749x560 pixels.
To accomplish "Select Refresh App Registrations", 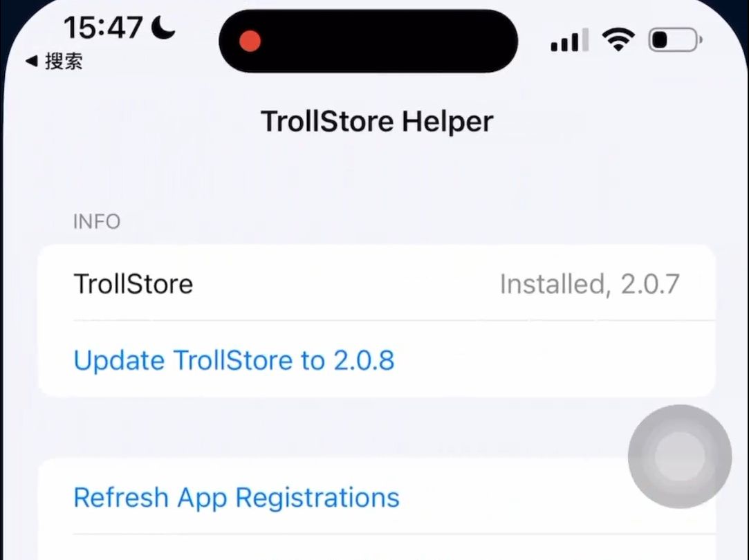I will (x=237, y=497).
